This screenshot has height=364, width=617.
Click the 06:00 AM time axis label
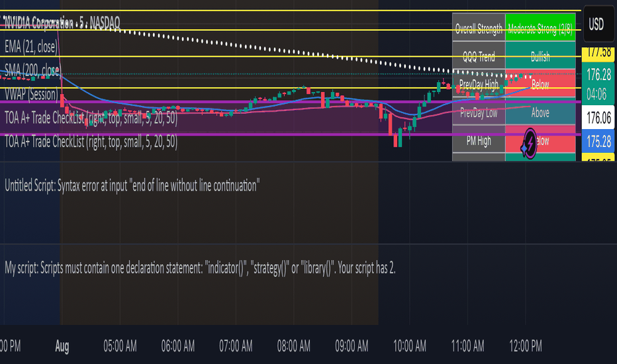click(x=178, y=346)
